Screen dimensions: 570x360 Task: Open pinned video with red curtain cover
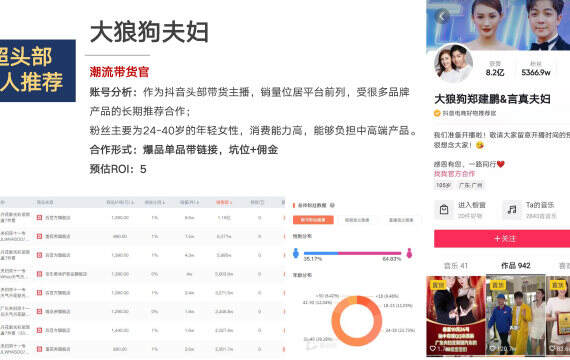[x=455, y=315]
